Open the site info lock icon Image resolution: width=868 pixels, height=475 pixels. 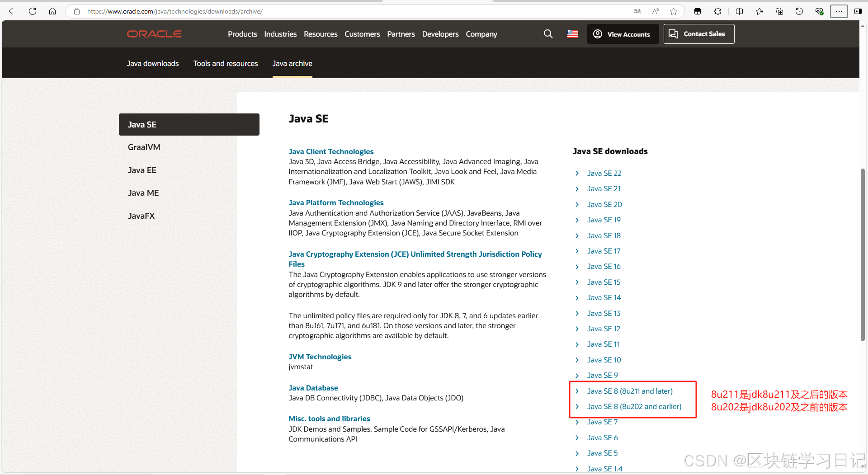(77, 11)
